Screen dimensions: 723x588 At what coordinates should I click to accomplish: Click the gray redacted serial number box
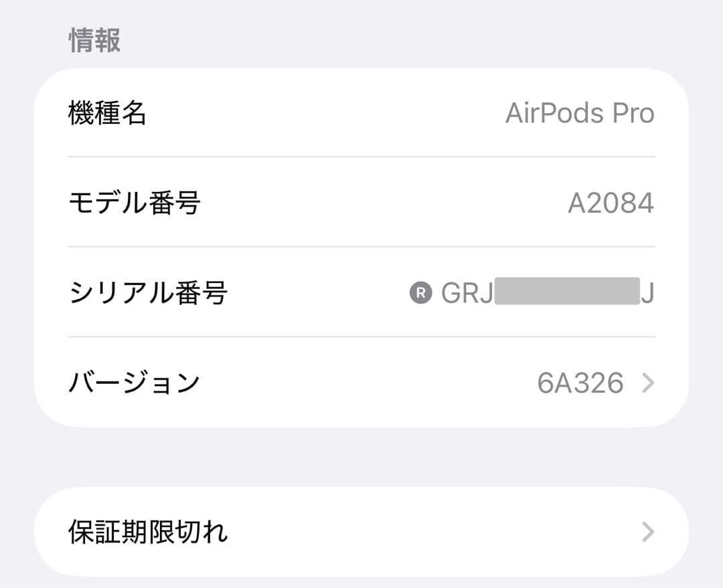click(567, 291)
